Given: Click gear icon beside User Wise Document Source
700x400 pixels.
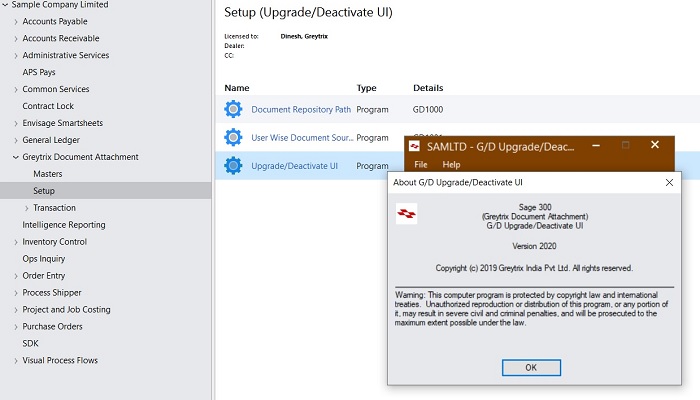Looking at the screenshot, I should point(233,137).
